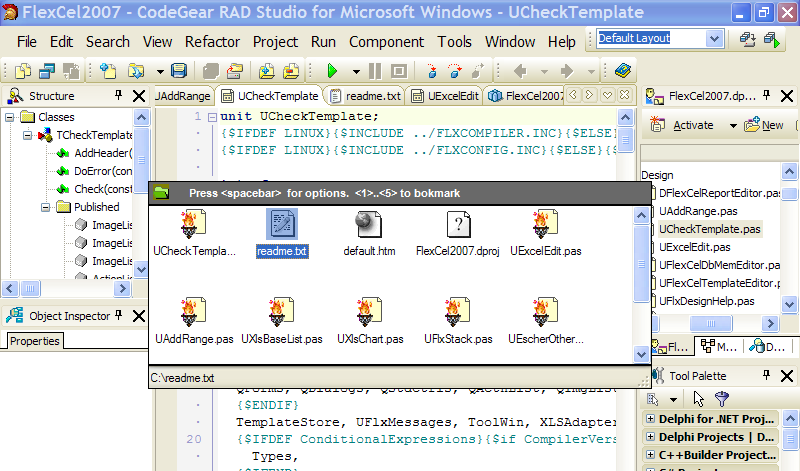Start the program with green Run arrow
The image size is (800, 471).
(332, 71)
